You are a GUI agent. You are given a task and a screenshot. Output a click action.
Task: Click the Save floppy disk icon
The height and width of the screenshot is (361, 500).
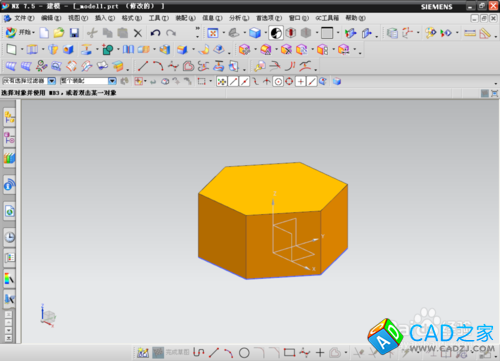pos(74,33)
